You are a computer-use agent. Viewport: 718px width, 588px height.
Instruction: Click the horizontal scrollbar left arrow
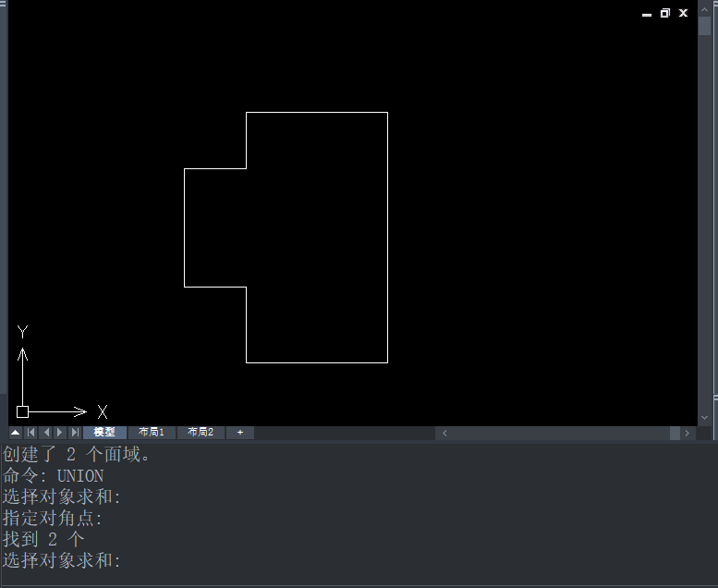[x=444, y=433]
